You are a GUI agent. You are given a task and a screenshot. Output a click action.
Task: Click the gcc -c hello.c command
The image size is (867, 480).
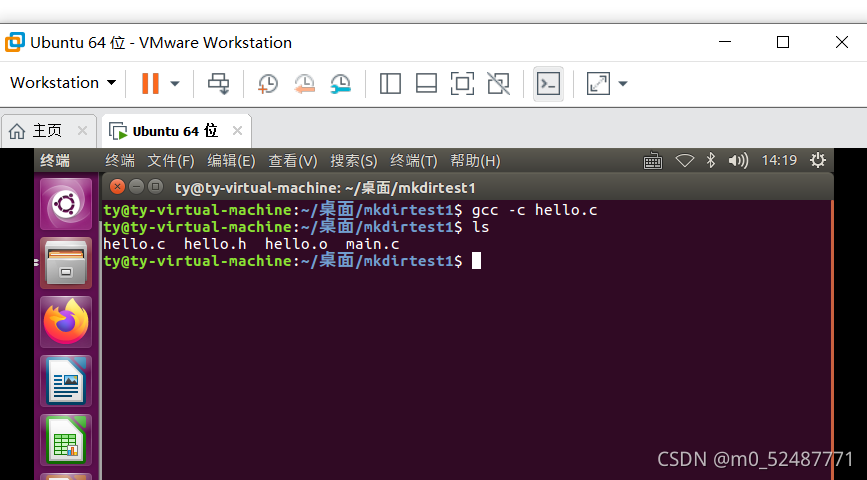pyautogui.click(x=534, y=210)
